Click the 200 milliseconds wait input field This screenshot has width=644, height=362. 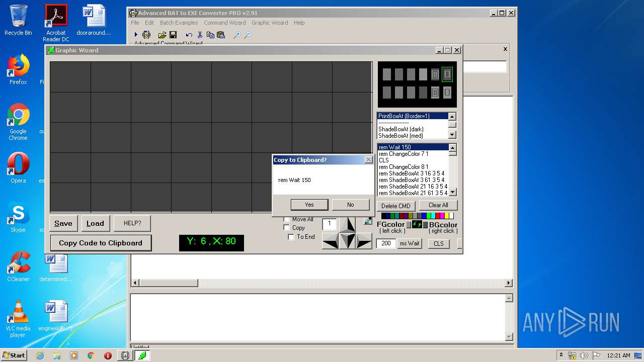(x=386, y=243)
